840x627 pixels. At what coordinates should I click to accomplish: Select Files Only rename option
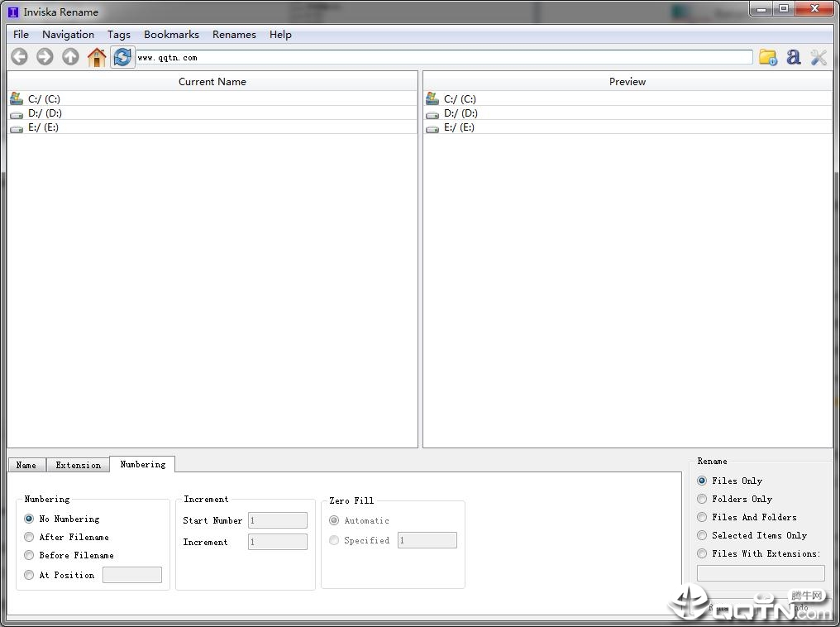click(730, 481)
